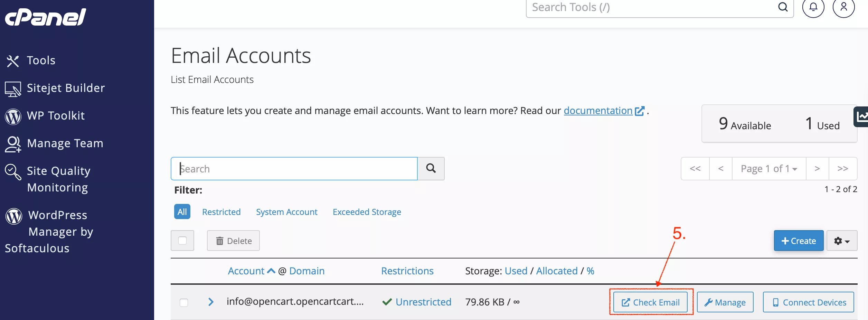Image resolution: width=868 pixels, height=320 pixels.
Task: Expand the info@opencart account row
Action: 211,302
